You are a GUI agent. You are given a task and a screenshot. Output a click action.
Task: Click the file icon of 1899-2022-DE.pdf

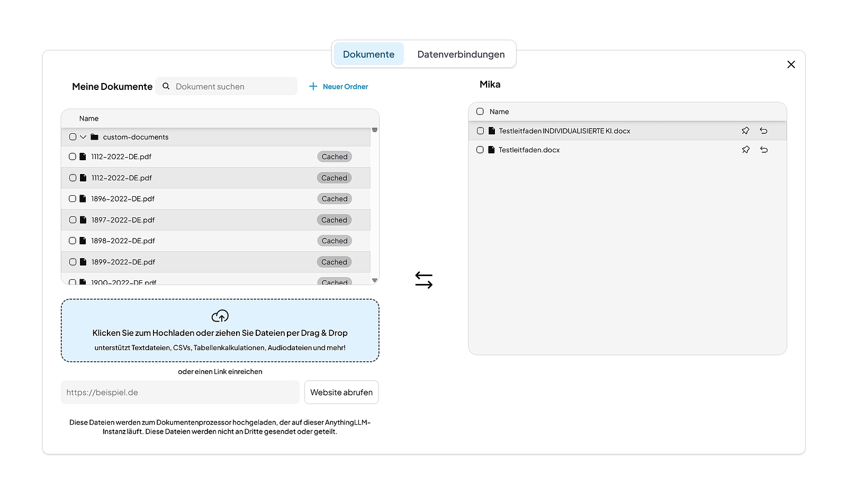(83, 262)
